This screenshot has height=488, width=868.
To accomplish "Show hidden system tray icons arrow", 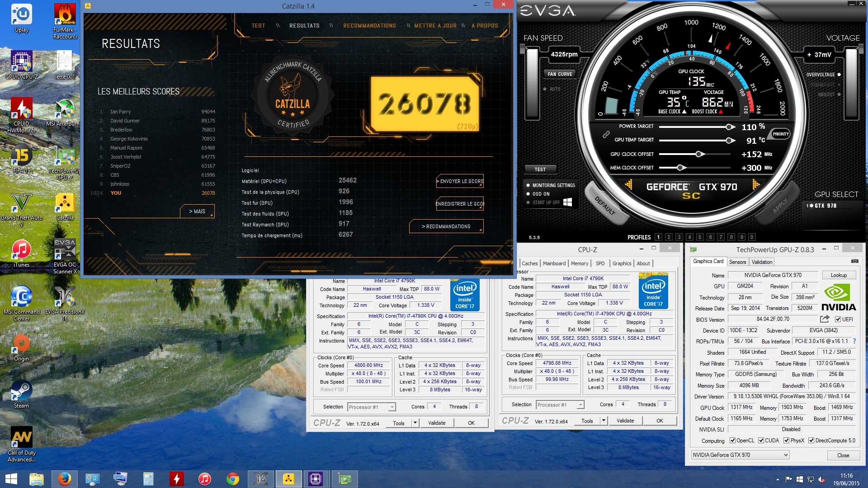I will pyautogui.click(x=778, y=479).
